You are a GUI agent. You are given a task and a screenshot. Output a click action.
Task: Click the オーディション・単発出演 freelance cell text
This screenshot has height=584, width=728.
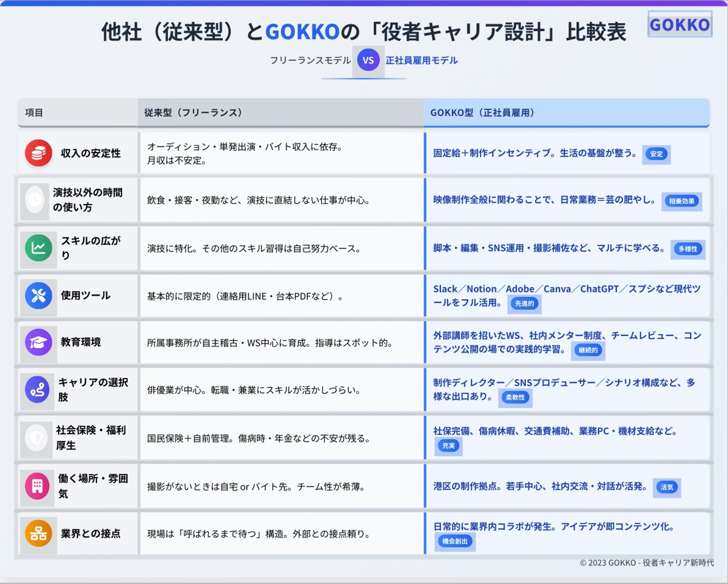pyautogui.click(x=245, y=153)
